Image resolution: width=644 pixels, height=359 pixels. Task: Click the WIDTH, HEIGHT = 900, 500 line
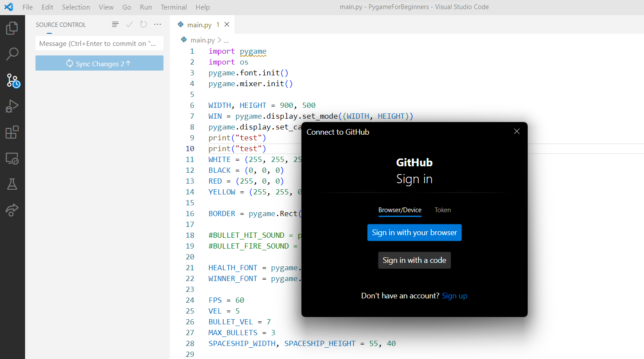pyautogui.click(x=262, y=105)
